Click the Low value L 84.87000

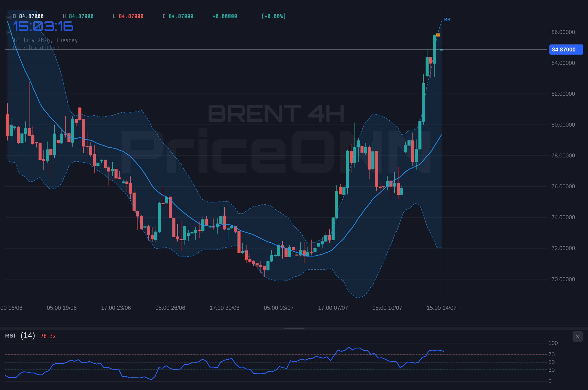[x=128, y=16]
